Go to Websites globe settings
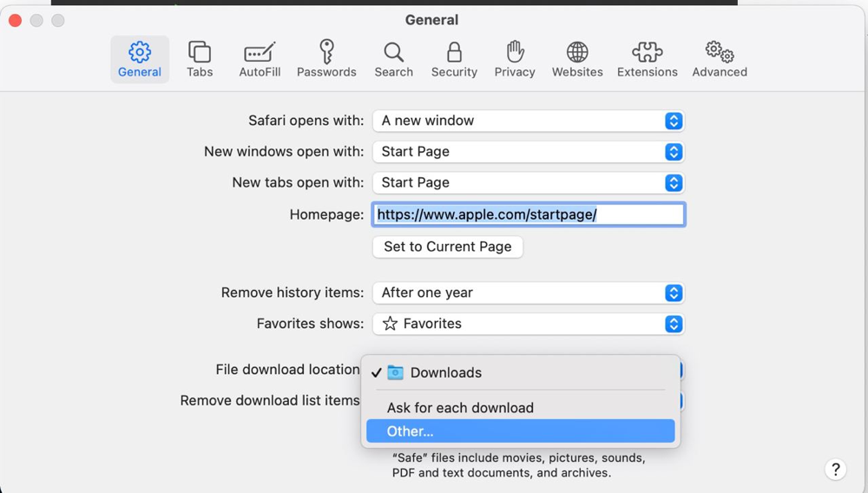 click(x=577, y=59)
